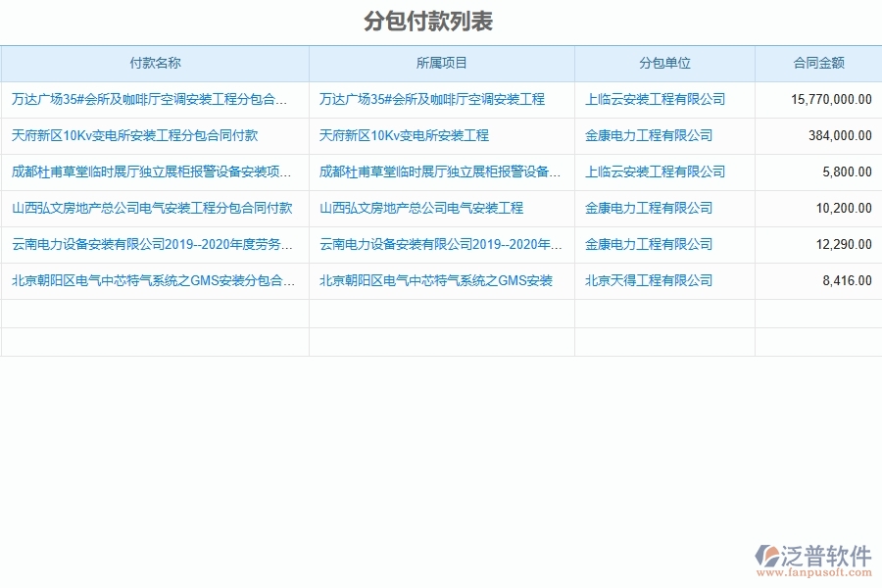Sort by the 付款名称 column header
The width and height of the screenshot is (882, 588).
[154, 63]
